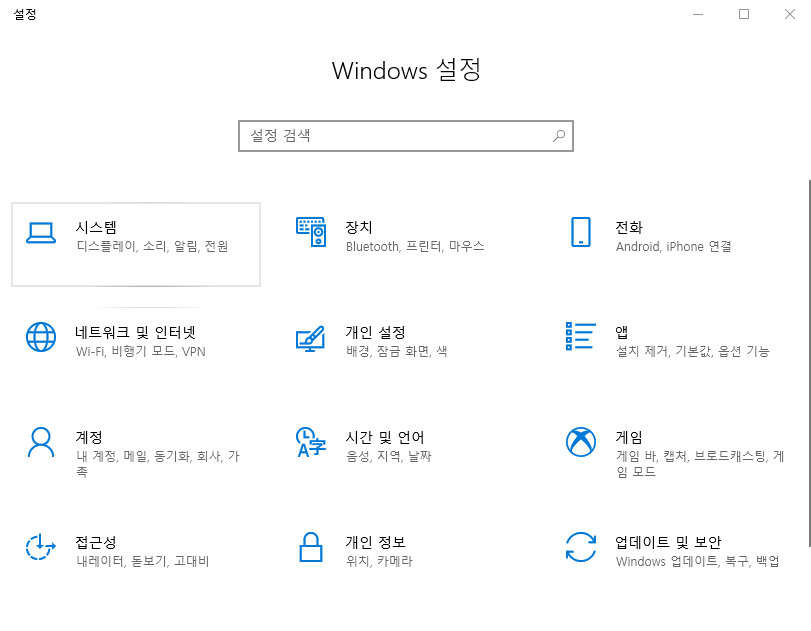Screen dimensions: 811x631
Task: Click description 디스플레이, 소리, 알림, 전원
Action: pyautogui.click(x=152, y=246)
